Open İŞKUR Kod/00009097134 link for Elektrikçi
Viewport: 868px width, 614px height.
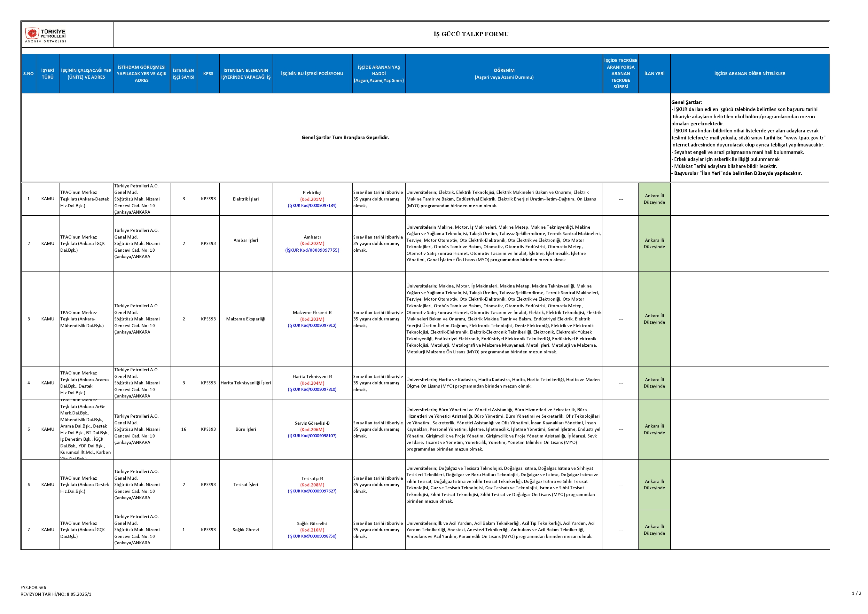[x=312, y=206]
